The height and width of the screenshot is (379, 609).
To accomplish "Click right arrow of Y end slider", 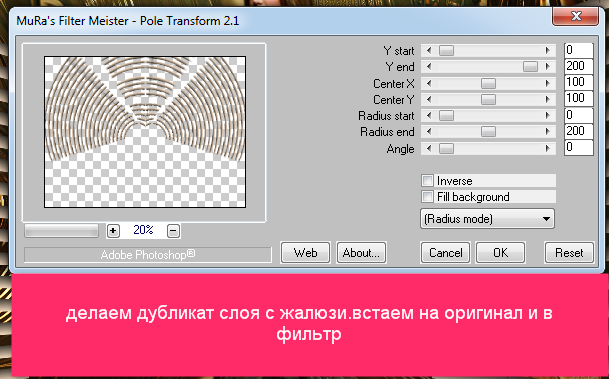I will (x=548, y=66).
